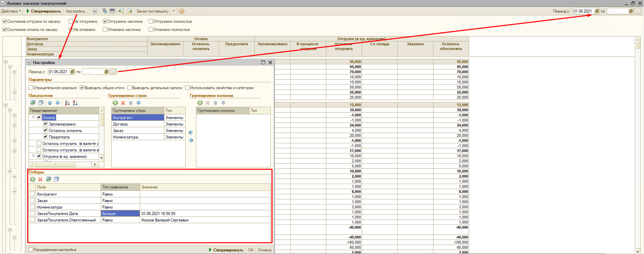Open the help question mark icon
Viewport: 644px width, 254px height.
coord(182,11)
